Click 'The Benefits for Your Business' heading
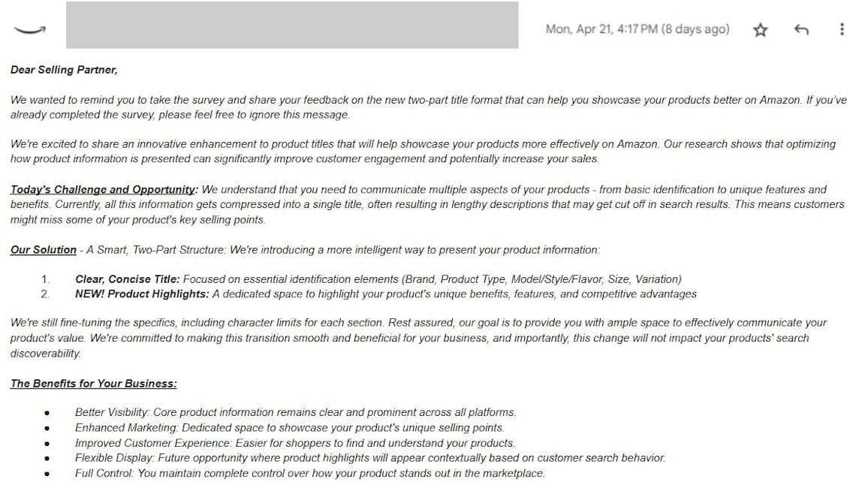The height and width of the screenshot is (488, 868). [x=94, y=384]
